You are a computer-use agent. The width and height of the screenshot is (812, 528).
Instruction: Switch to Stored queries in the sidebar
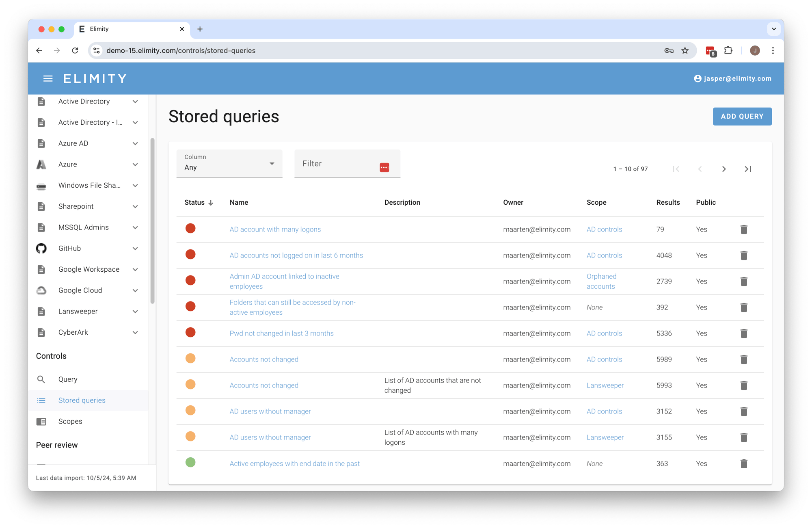(x=82, y=400)
